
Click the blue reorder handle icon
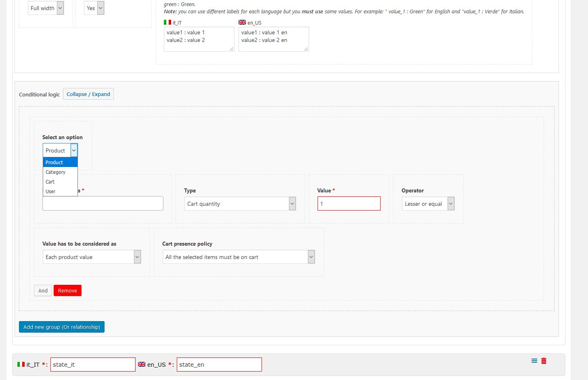tap(534, 361)
